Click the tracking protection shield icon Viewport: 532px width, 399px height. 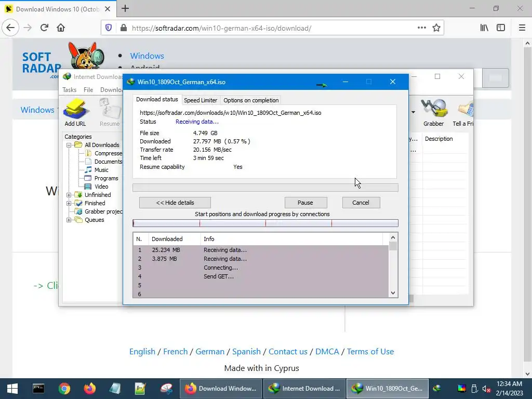pos(109,28)
